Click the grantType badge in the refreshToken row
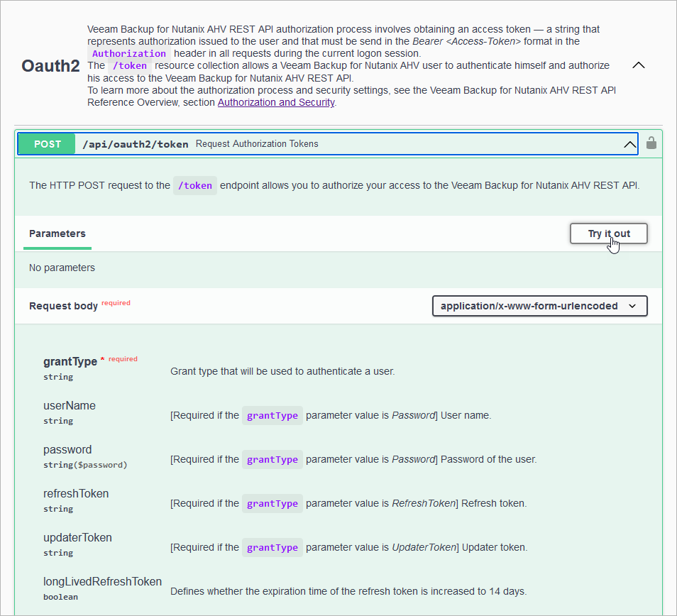 [272, 503]
